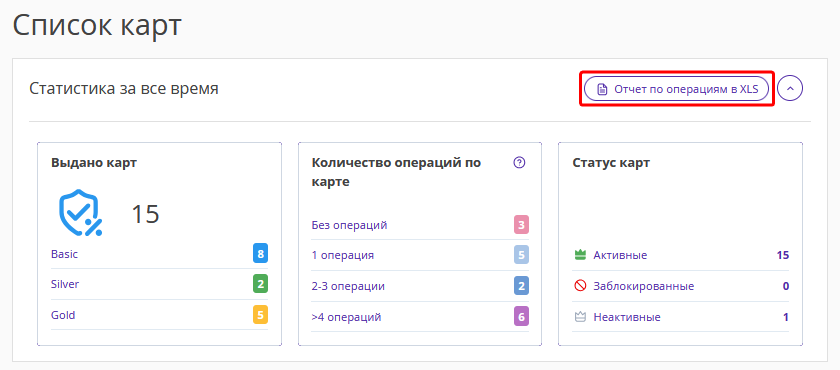Click the inactive cards count 1

(786, 317)
